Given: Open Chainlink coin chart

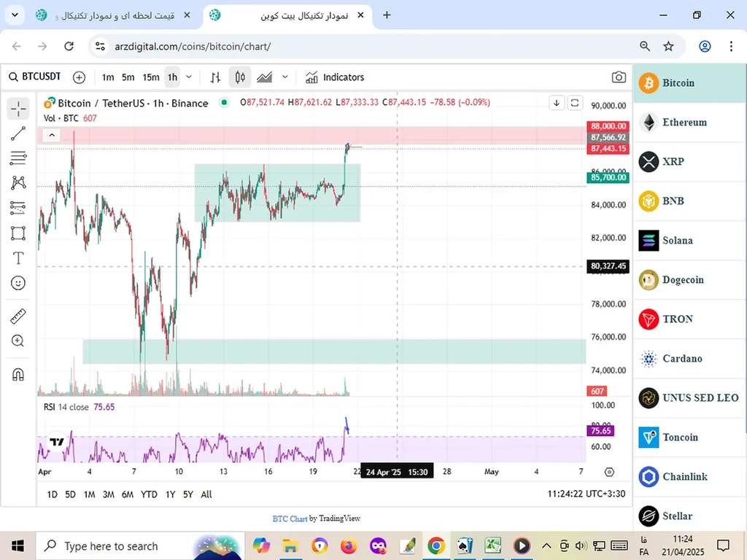Looking at the screenshot, I should click(x=689, y=477).
